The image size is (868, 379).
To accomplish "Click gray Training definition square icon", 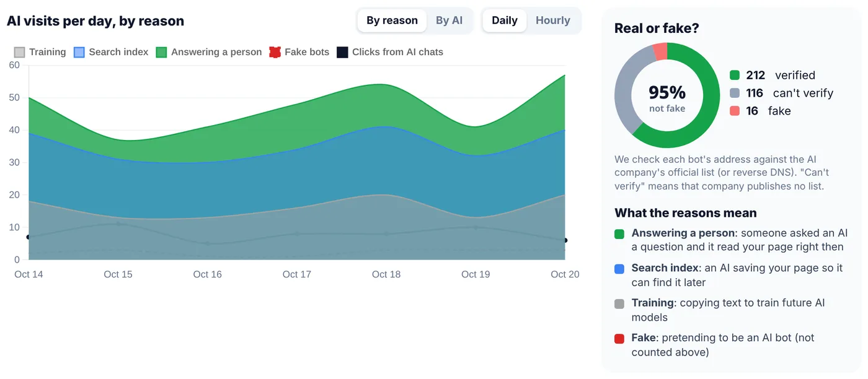I will pyautogui.click(x=619, y=303).
